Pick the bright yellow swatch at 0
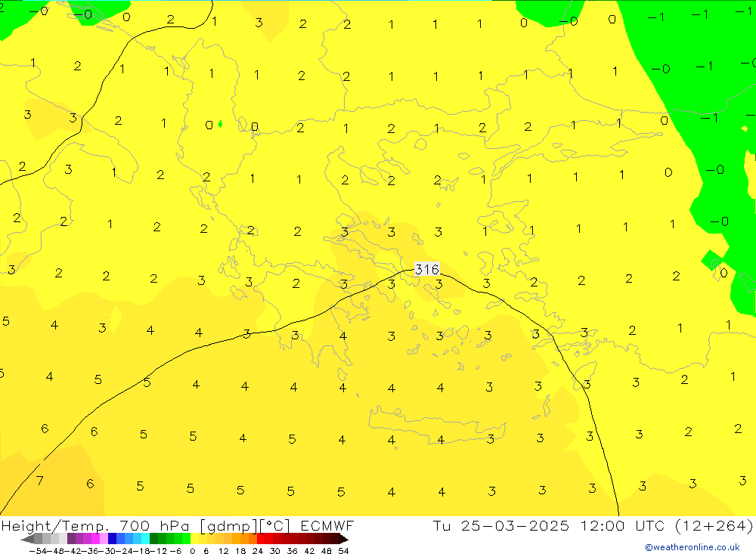Screen dimensions: 756x554 (x=194, y=539)
